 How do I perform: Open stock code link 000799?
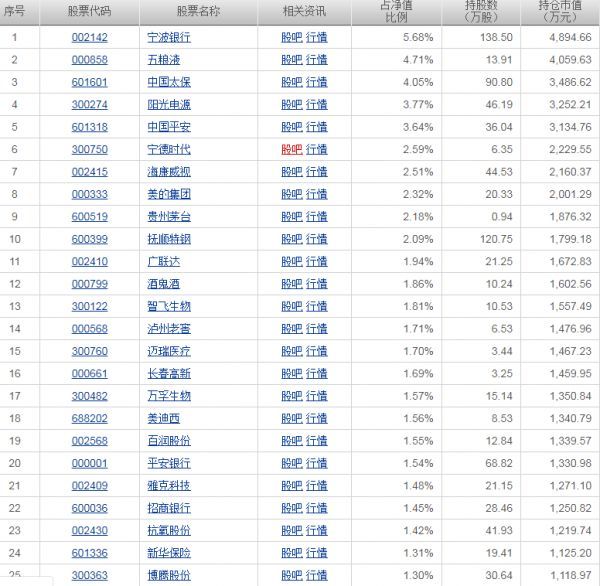click(90, 284)
